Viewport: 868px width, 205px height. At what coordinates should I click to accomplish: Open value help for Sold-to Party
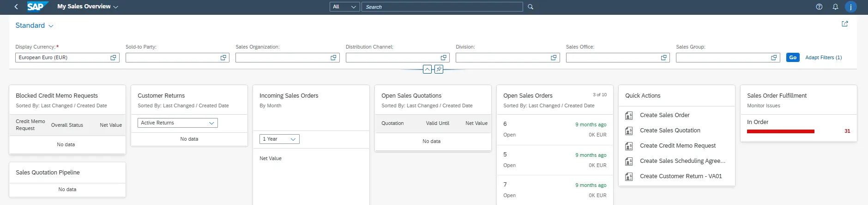(223, 58)
